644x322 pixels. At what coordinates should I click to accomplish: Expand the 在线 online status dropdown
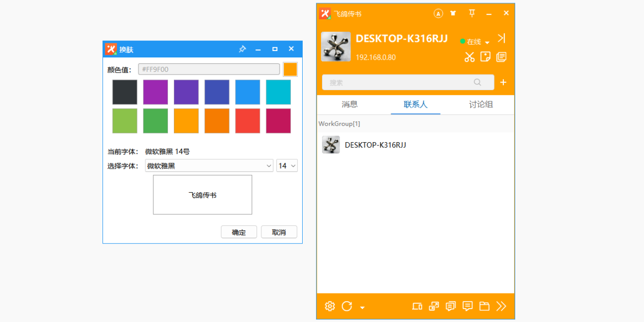(x=475, y=41)
